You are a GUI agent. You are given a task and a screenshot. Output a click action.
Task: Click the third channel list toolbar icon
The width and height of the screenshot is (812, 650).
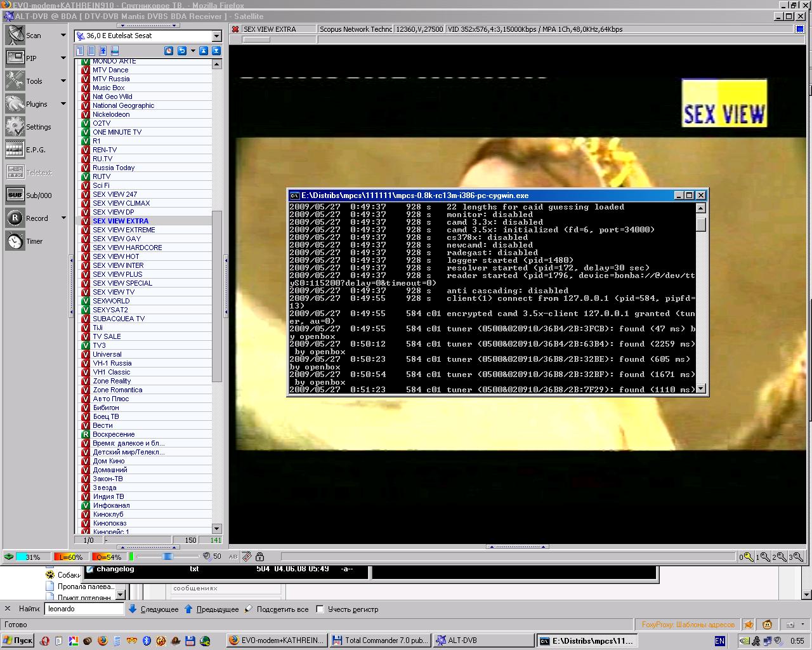click(103, 51)
